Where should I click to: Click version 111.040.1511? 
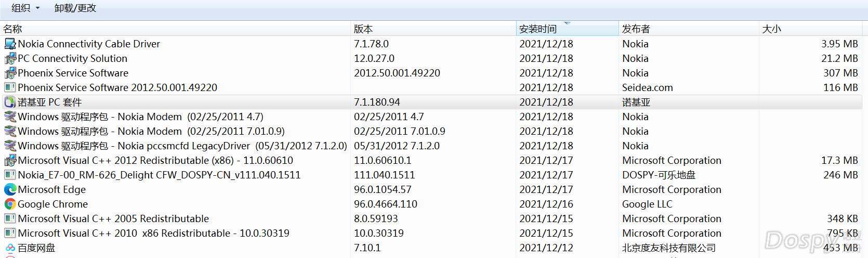point(385,175)
